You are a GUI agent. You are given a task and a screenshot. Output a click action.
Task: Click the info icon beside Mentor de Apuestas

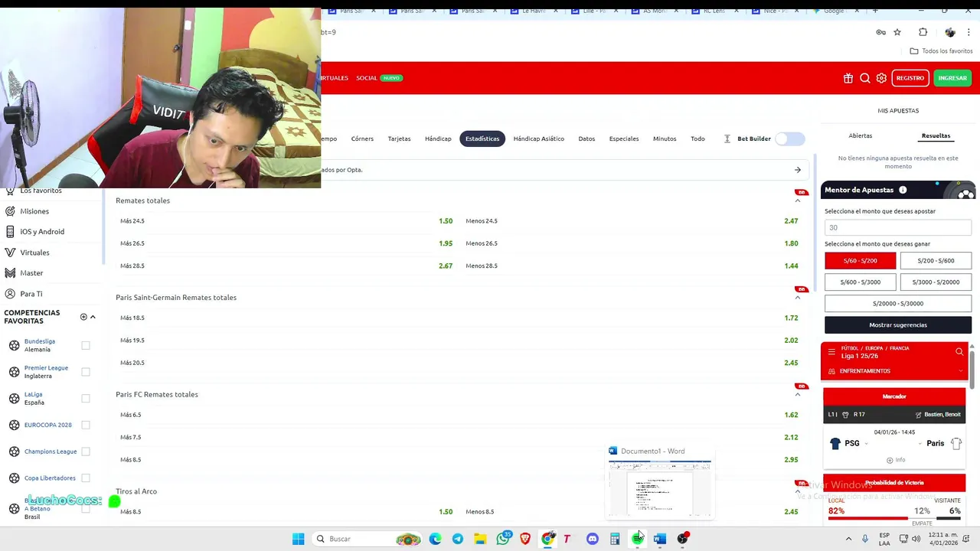point(903,190)
